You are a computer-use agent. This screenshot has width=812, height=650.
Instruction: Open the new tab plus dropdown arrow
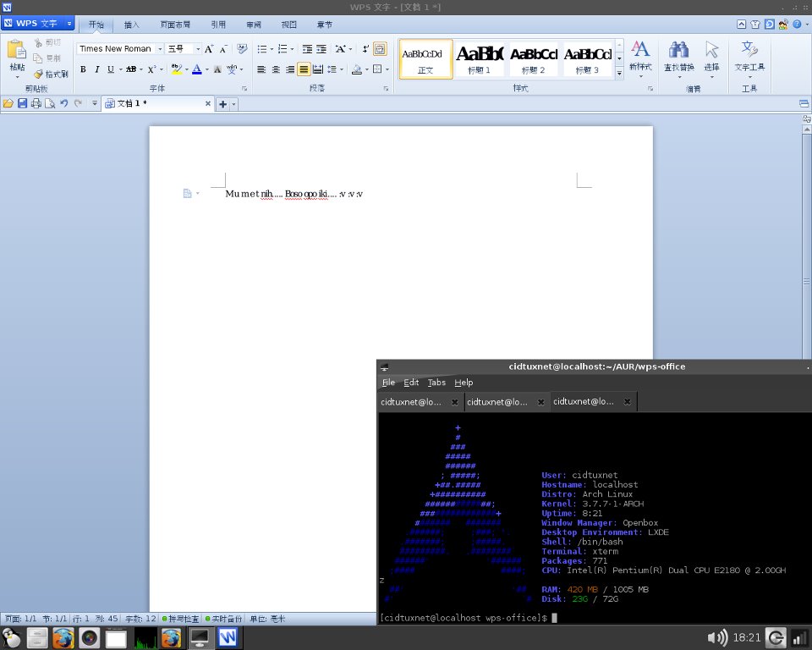234,104
